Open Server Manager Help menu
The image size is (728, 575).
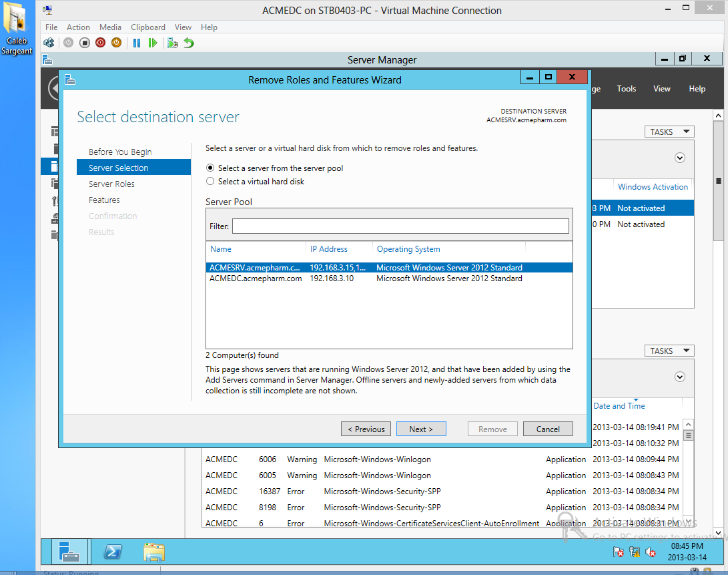(x=697, y=88)
